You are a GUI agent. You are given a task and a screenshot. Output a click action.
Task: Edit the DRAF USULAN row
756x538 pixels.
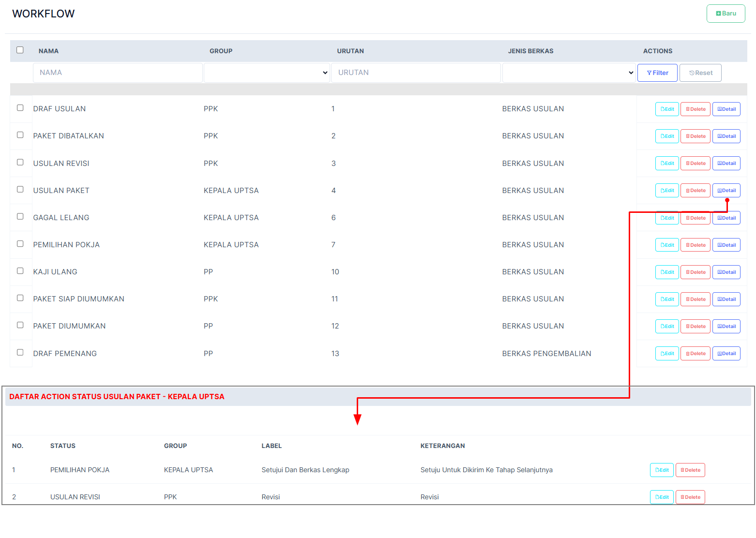click(667, 109)
